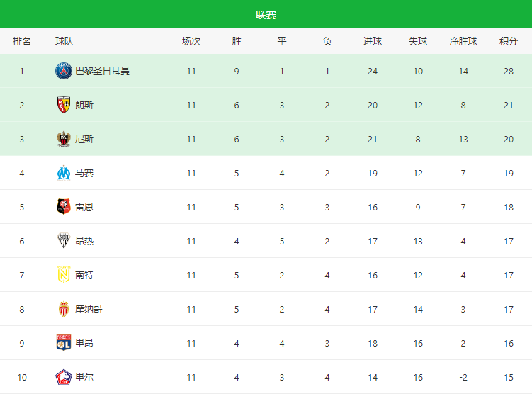
Task: Open the 里昂 team name link
Action: pyautogui.click(x=84, y=343)
